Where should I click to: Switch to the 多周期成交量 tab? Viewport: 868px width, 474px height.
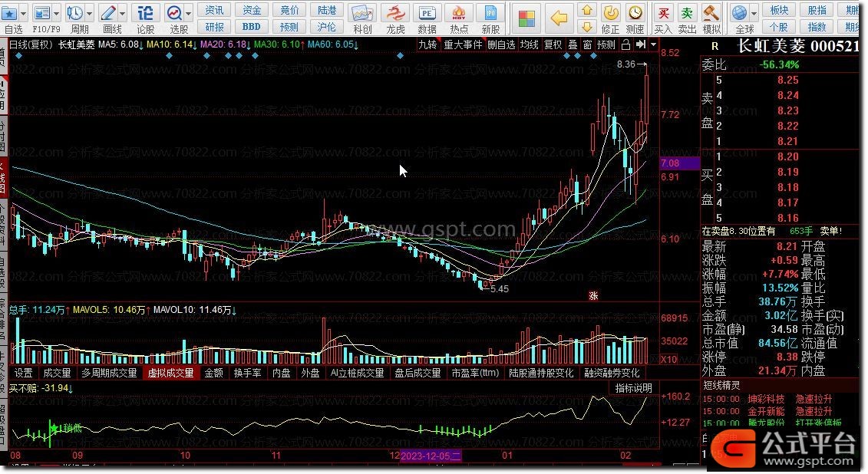(109, 373)
